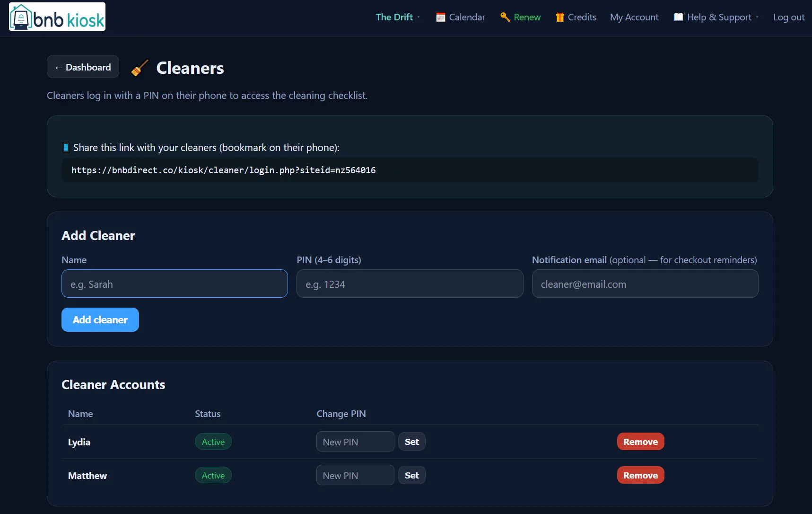
Task: Focus the Notification email field
Action: coord(645,284)
